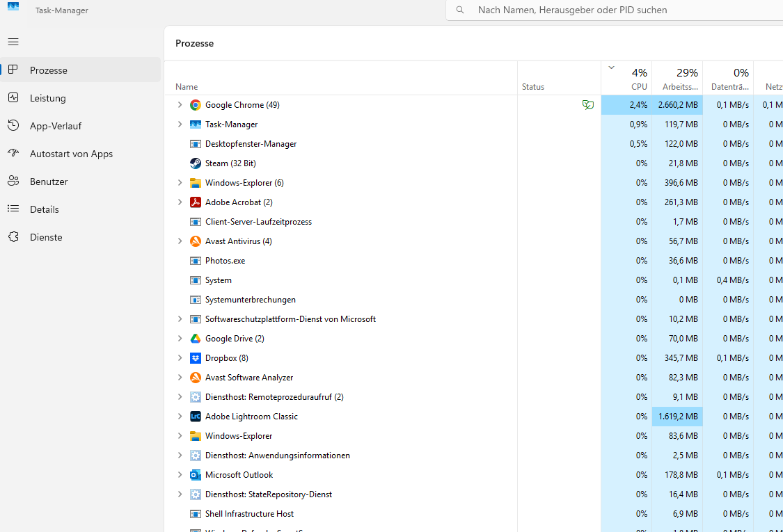Image resolution: width=783 pixels, height=532 pixels.
Task: Click the sort chevron above the CPU column
Action: [611, 67]
